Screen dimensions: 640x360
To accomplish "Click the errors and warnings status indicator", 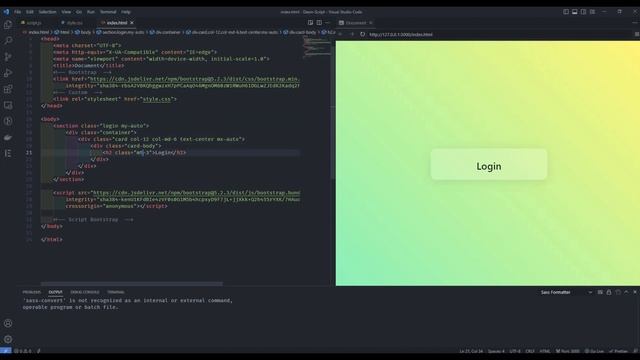I will point(22,351).
